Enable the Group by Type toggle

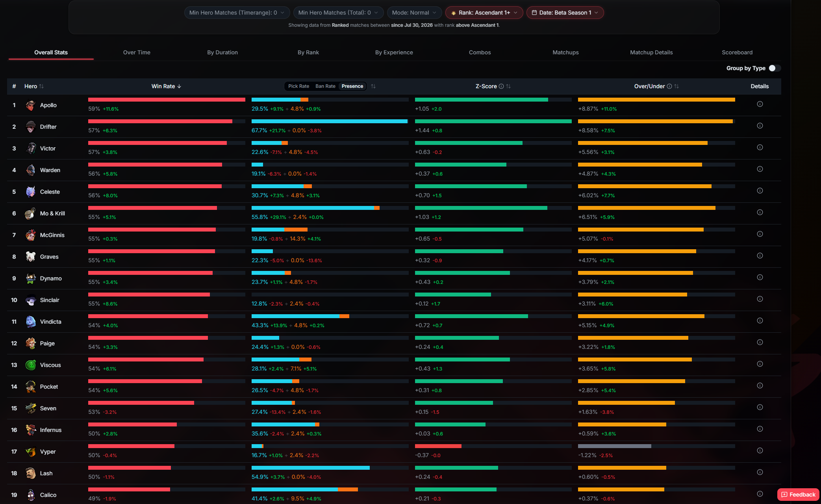[775, 68]
